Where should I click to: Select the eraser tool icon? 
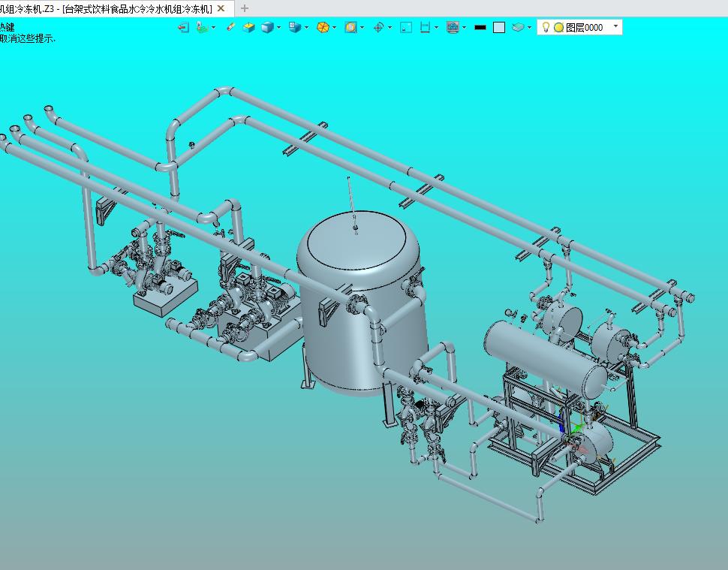coord(230,27)
